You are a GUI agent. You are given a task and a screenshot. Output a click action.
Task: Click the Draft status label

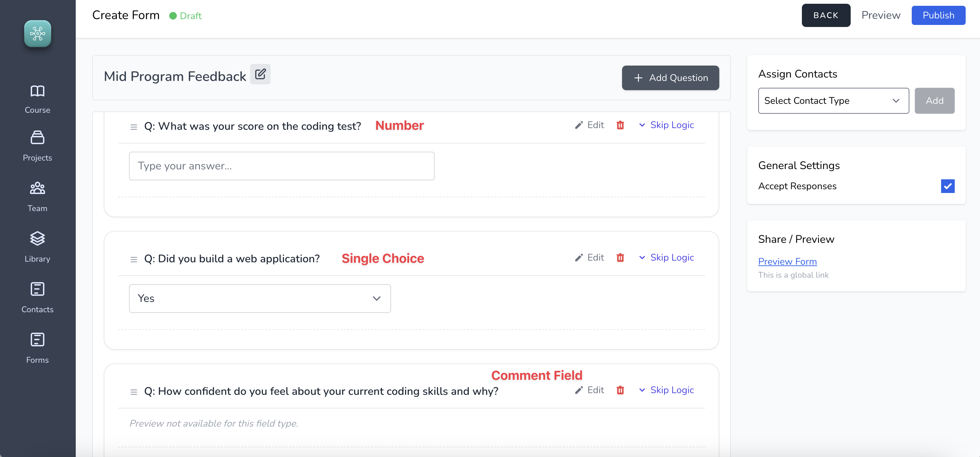(186, 16)
